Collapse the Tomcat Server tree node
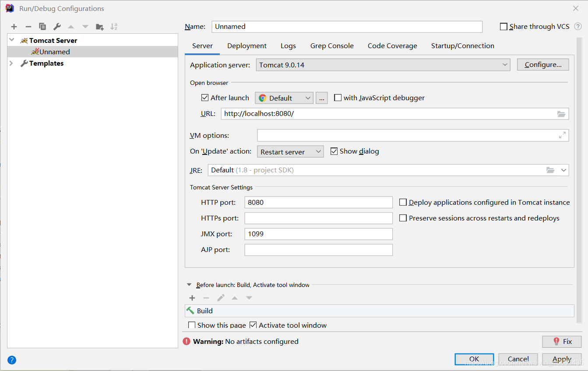Viewport: 588px width, 371px height. (12, 40)
